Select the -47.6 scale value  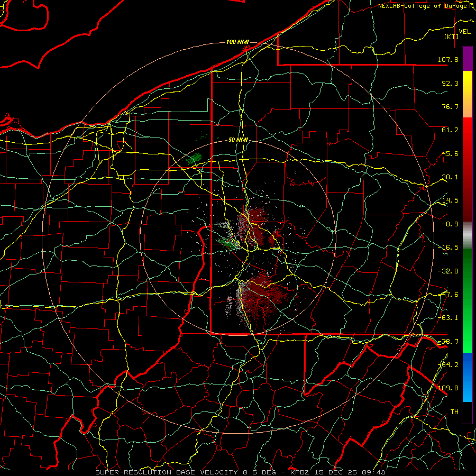click(448, 295)
